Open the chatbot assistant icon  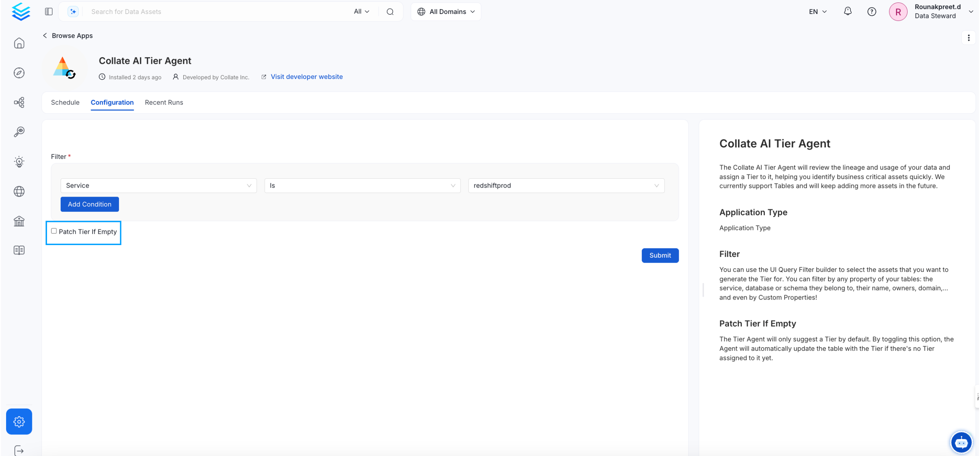pyautogui.click(x=961, y=442)
